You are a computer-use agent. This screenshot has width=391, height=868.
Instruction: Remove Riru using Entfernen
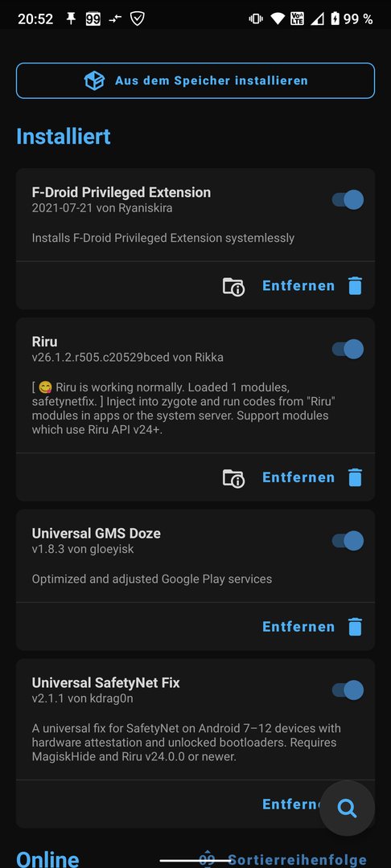(298, 477)
